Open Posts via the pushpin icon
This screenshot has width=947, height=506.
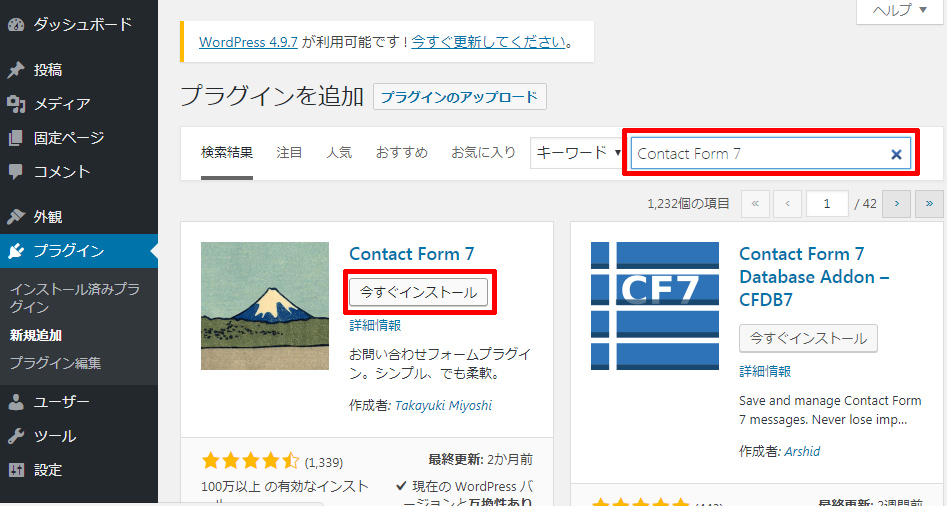16,70
